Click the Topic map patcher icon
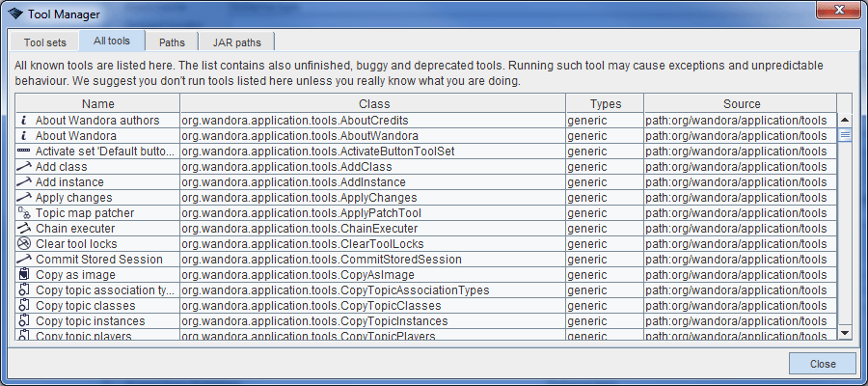The height and width of the screenshot is (386, 868). click(x=23, y=213)
